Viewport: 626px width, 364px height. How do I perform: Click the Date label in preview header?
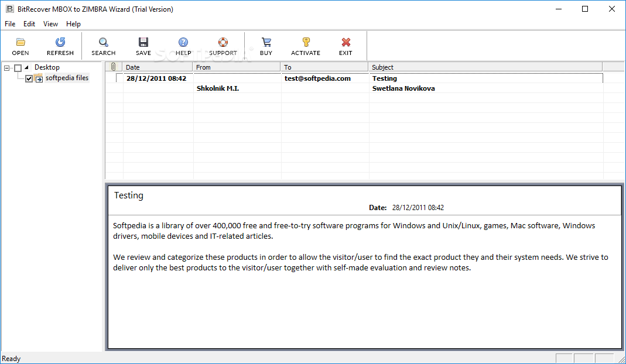[378, 208]
